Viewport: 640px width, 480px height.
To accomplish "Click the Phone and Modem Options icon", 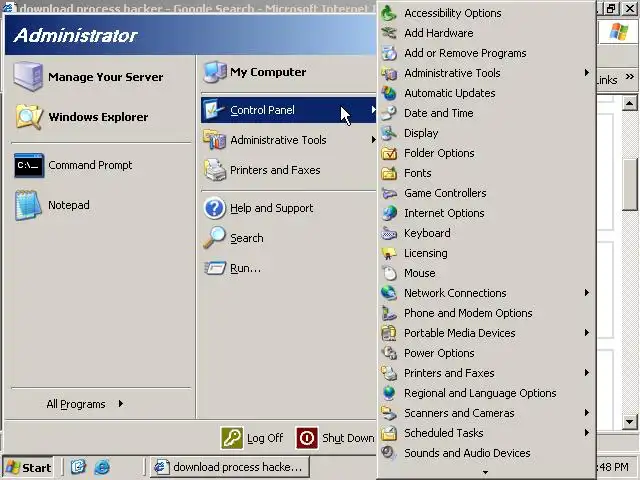I will 389,313.
